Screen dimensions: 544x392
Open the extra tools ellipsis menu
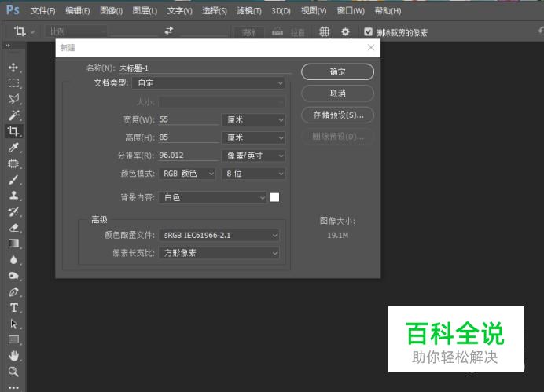13,387
